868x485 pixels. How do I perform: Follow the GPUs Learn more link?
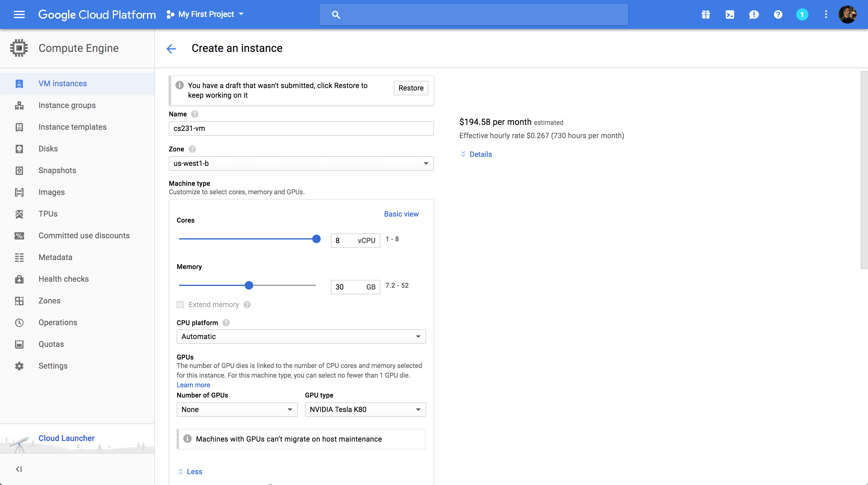click(193, 385)
